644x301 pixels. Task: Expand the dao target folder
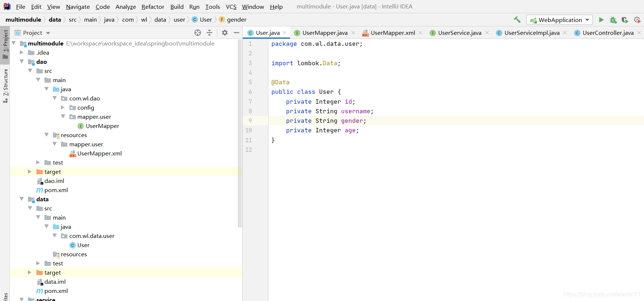point(30,172)
